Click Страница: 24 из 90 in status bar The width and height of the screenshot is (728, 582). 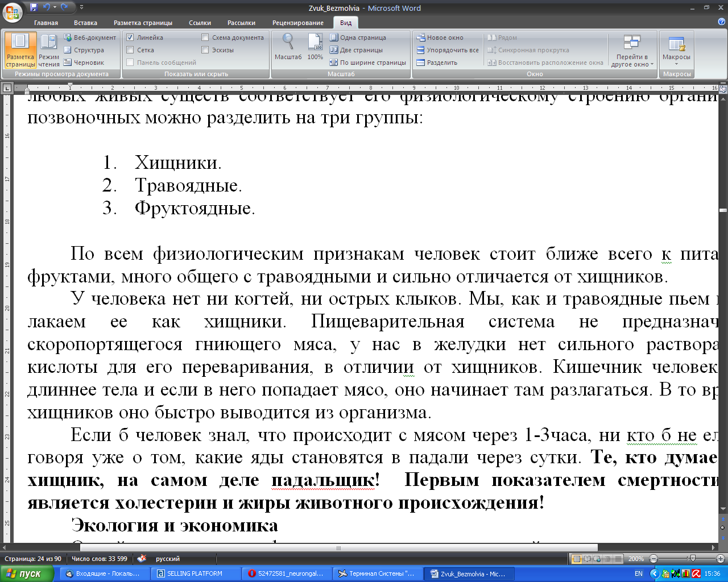pyautogui.click(x=33, y=559)
